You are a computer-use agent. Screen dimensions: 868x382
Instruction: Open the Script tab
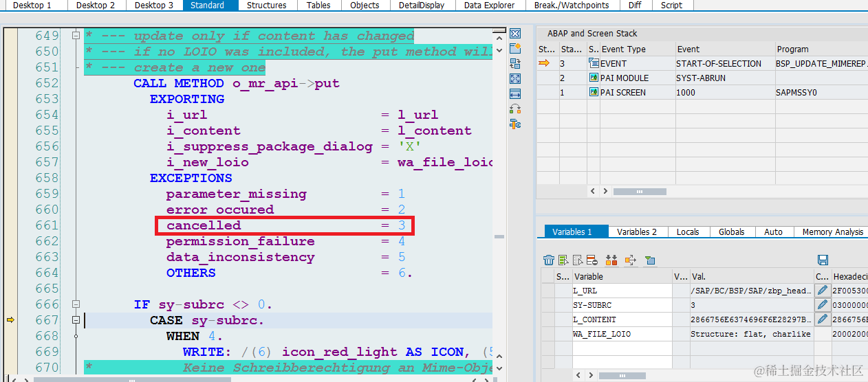click(671, 5)
